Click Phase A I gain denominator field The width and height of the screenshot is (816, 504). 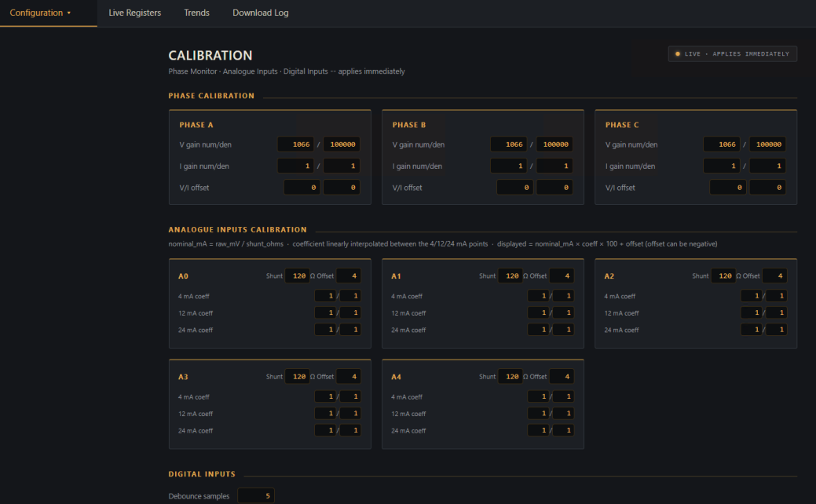(x=342, y=166)
